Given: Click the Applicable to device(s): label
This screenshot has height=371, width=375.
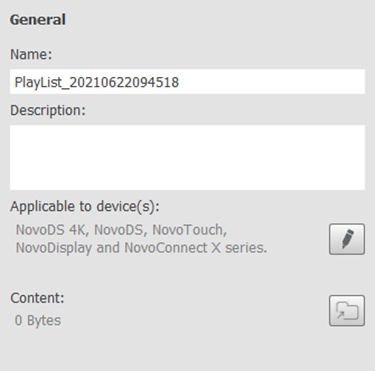Looking at the screenshot, I should click(85, 207).
